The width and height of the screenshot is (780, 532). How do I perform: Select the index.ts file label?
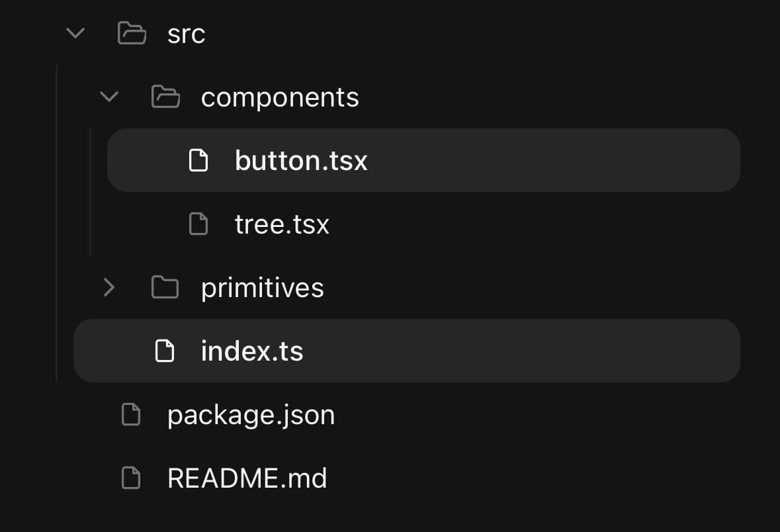[x=252, y=351]
